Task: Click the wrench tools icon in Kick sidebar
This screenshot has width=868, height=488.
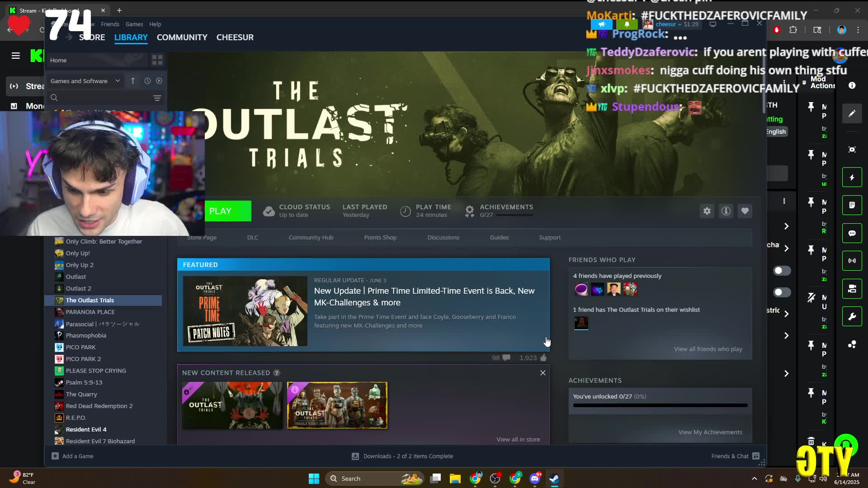Action: [852, 316]
